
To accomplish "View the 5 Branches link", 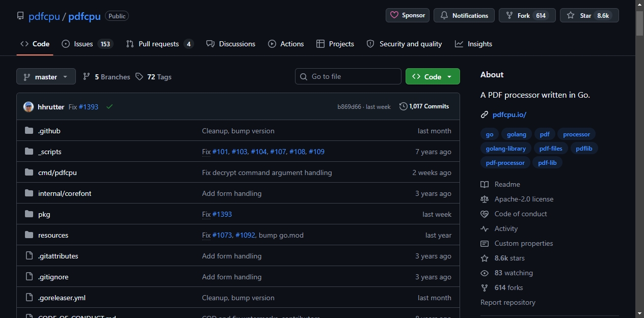I will pos(106,77).
